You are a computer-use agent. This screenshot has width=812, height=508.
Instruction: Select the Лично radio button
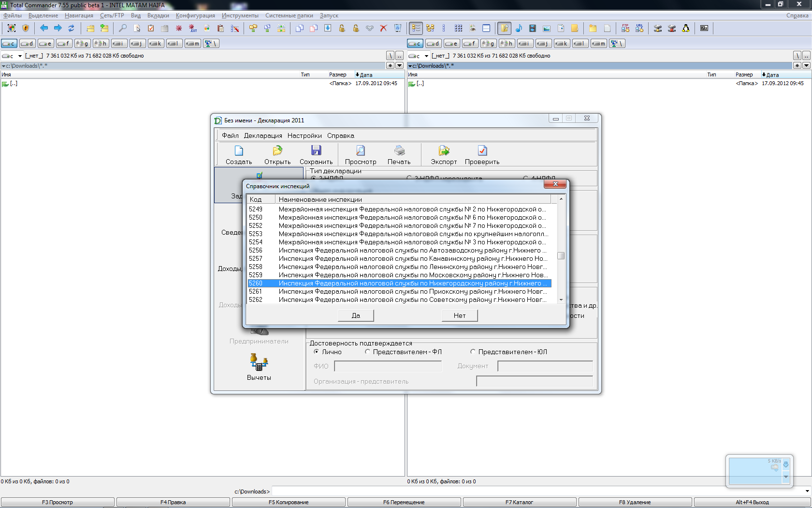[x=316, y=352]
